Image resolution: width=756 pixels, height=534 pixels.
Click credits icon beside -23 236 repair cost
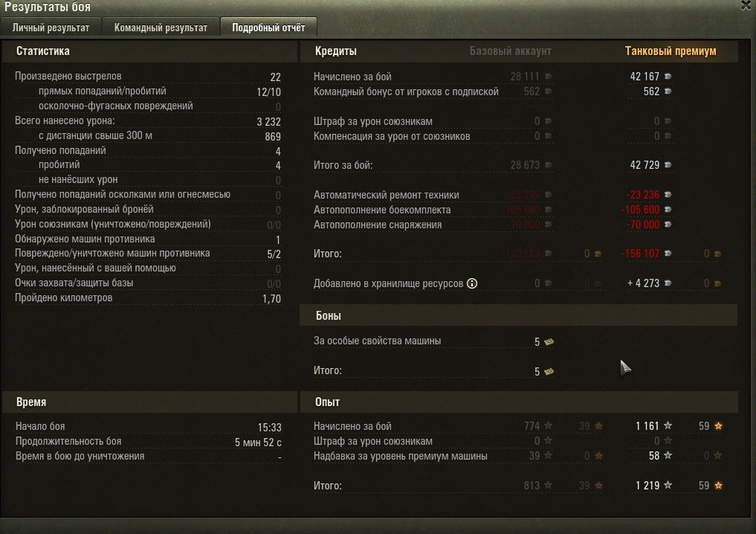pyautogui.click(x=668, y=194)
